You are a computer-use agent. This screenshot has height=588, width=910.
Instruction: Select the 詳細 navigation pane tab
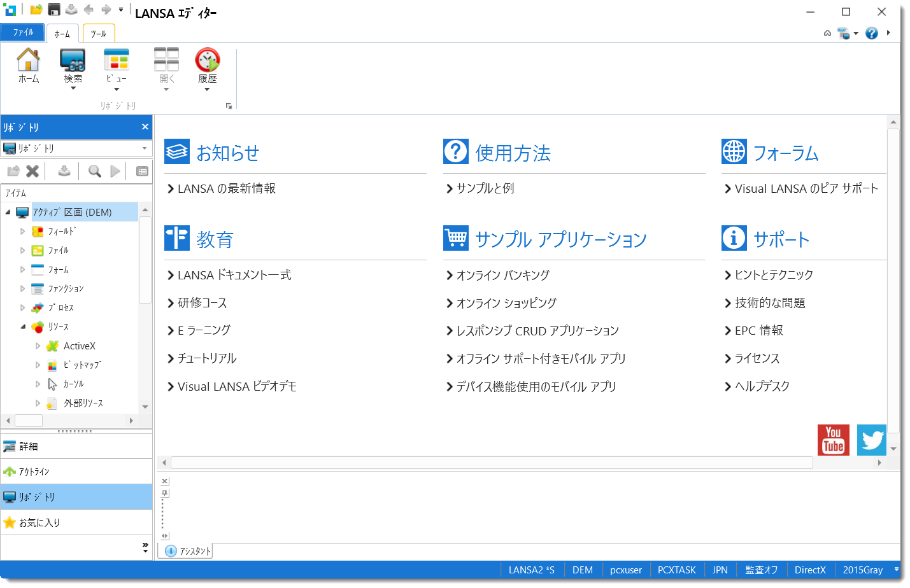tap(76, 446)
